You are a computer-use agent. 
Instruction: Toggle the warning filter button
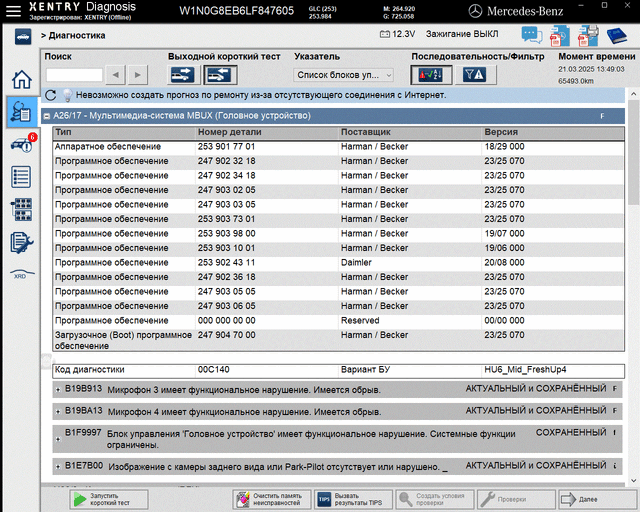[475, 75]
